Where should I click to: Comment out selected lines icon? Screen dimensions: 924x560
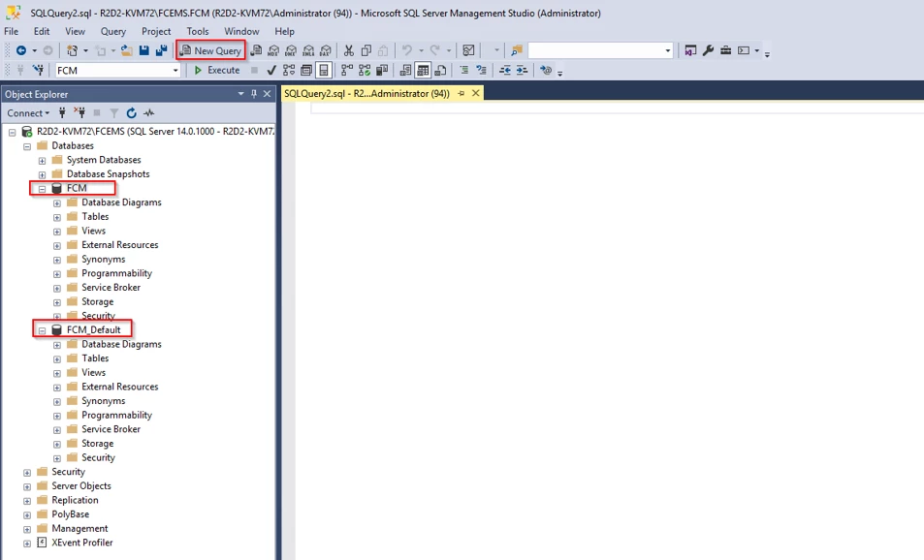click(464, 70)
